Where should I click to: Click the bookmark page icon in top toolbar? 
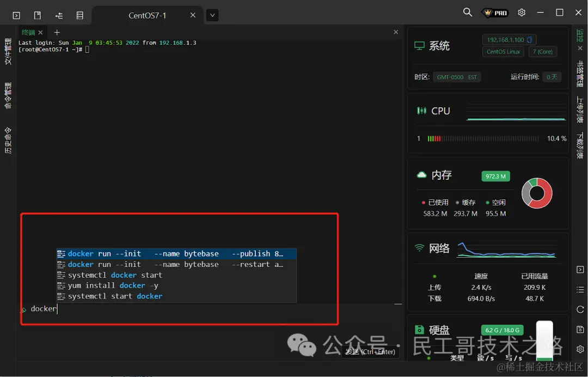click(38, 15)
